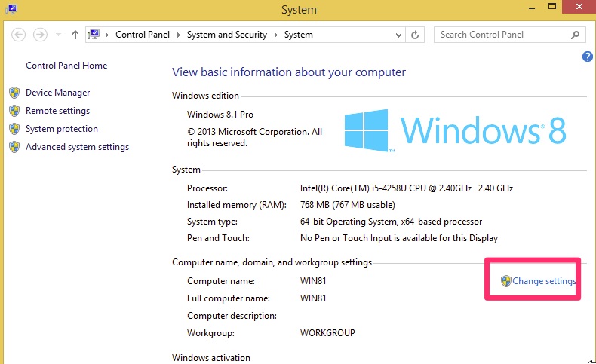Image resolution: width=596 pixels, height=364 pixels.
Task: Open System protection link
Action: pyautogui.click(x=62, y=129)
